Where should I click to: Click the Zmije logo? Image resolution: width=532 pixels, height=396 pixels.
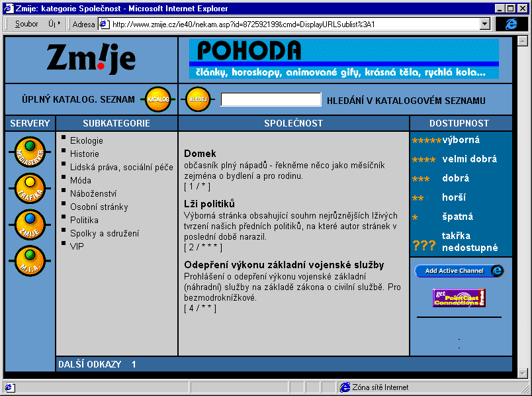pyautogui.click(x=91, y=60)
